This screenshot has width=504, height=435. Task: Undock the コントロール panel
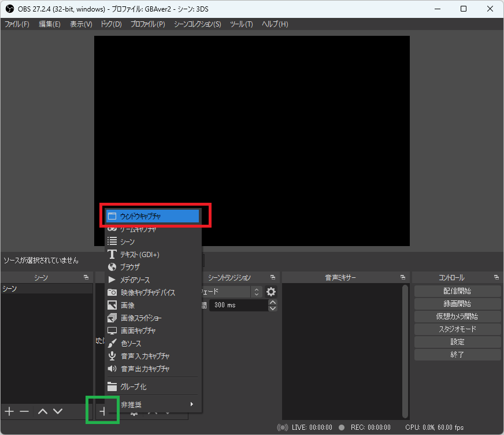tap(496, 277)
